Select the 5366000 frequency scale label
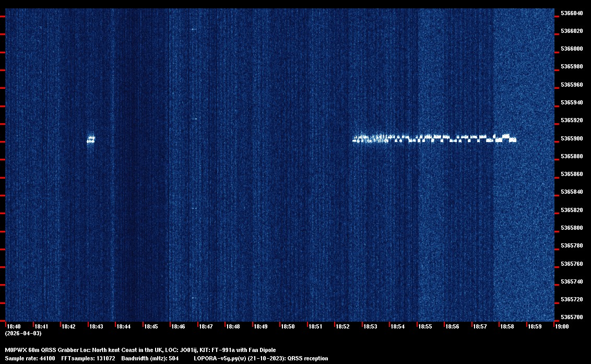591x364 pixels. [x=572, y=49]
